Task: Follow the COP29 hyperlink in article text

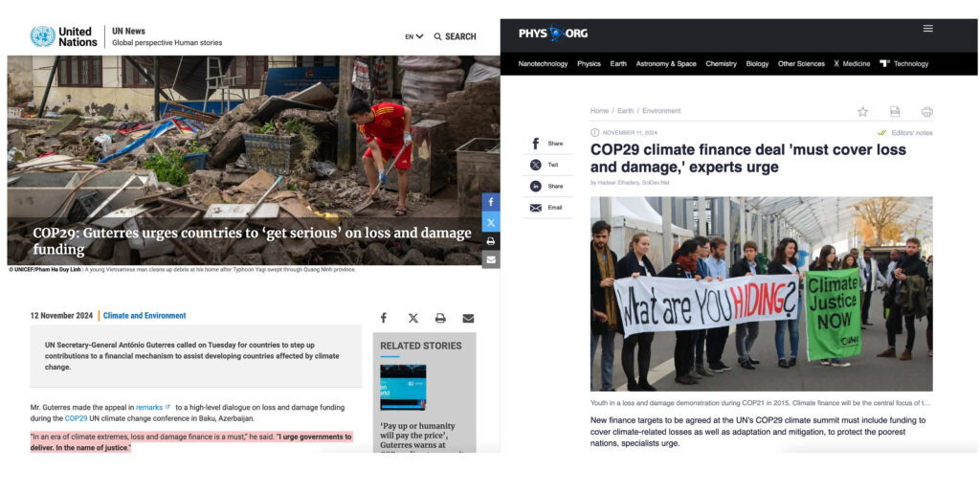Action: [x=77, y=418]
